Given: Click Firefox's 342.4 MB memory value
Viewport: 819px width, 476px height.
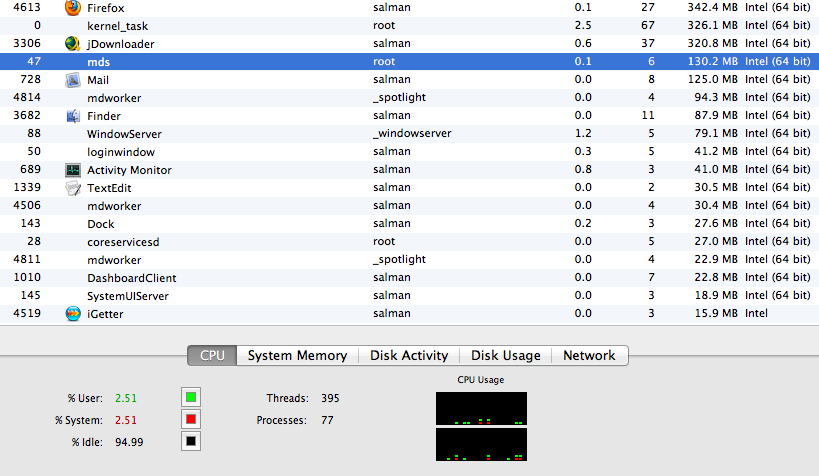Looking at the screenshot, I should click(x=712, y=7).
